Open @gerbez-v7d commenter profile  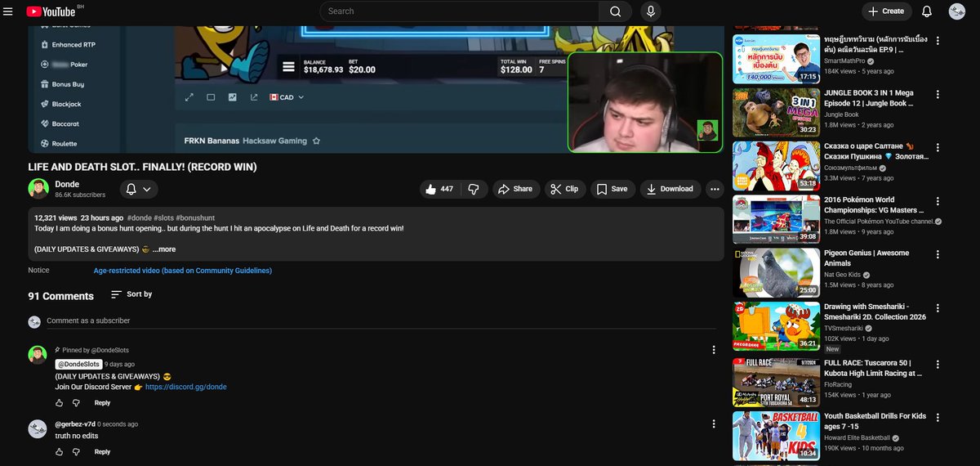pyautogui.click(x=75, y=424)
